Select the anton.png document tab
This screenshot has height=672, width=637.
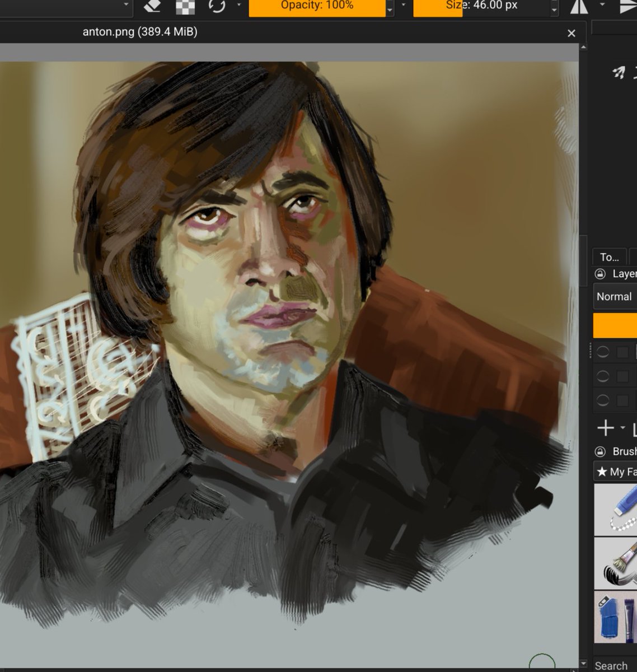pos(140,32)
